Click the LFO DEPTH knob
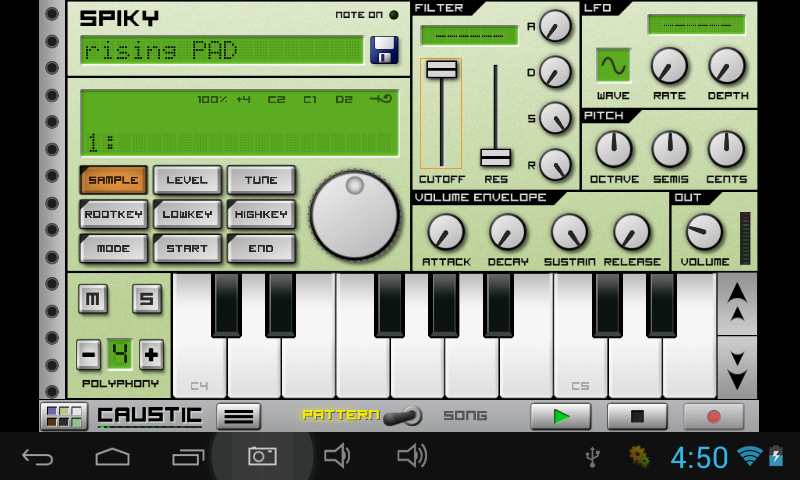The height and width of the screenshot is (480, 800). [x=727, y=66]
